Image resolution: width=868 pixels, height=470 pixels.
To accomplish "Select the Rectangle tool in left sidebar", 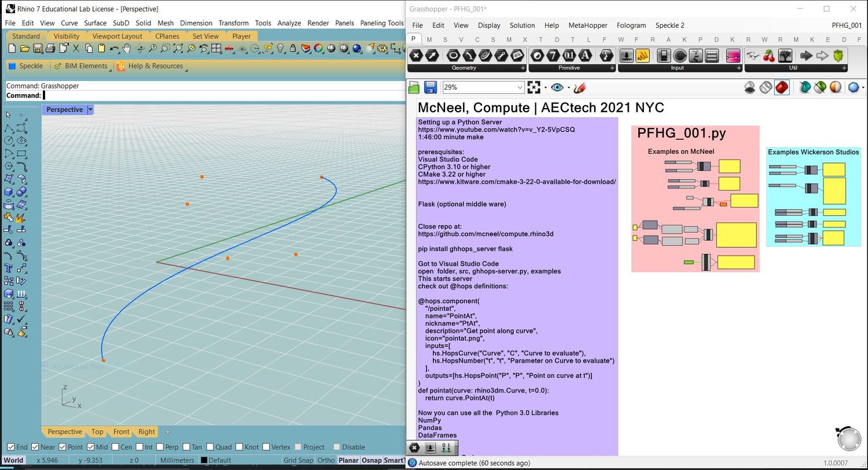I will (x=21, y=153).
